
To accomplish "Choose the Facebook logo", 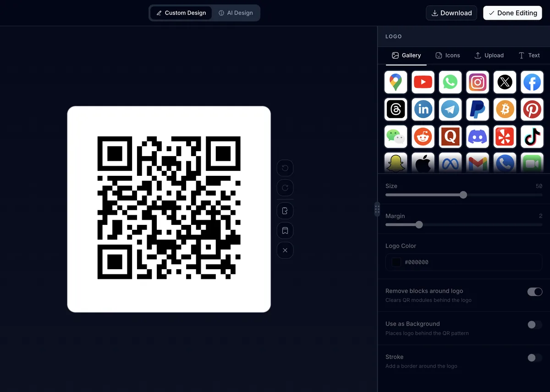I will pyautogui.click(x=532, y=82).
